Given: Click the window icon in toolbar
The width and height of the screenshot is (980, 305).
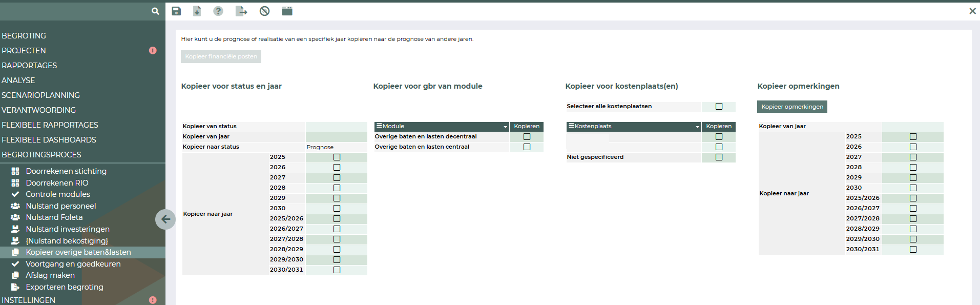Looking at the screenshot, I should (287, 11).
